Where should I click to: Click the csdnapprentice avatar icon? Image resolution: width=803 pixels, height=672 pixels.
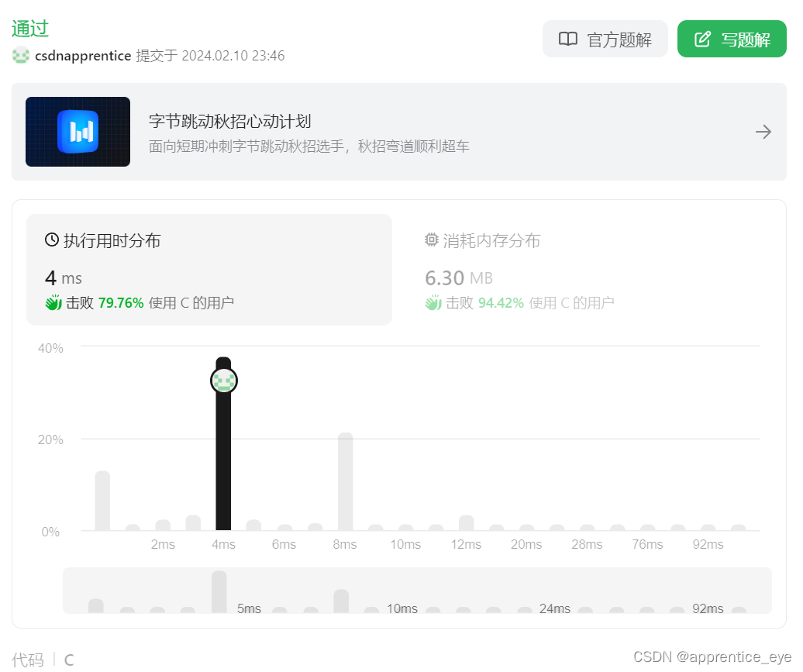21,55
